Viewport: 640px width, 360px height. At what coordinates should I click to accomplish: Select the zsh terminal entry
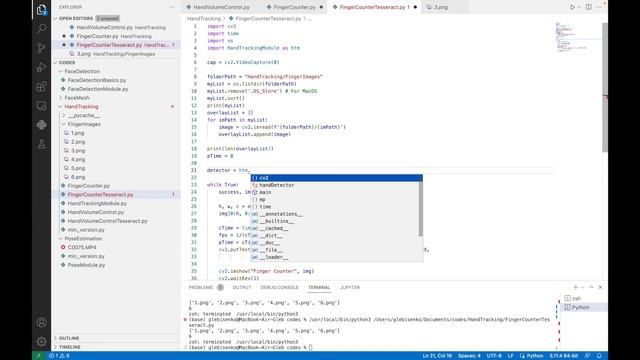point(583,298)
